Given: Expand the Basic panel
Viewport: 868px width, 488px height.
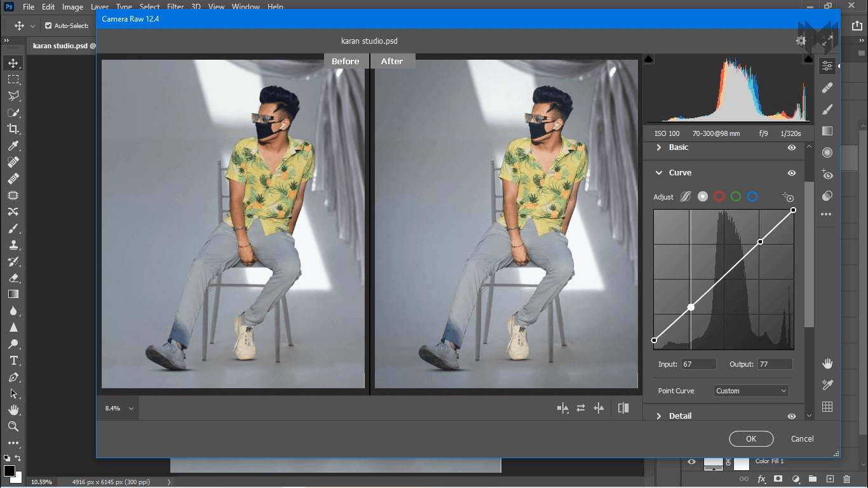Looking at the screenshot, I should (658, 147).
